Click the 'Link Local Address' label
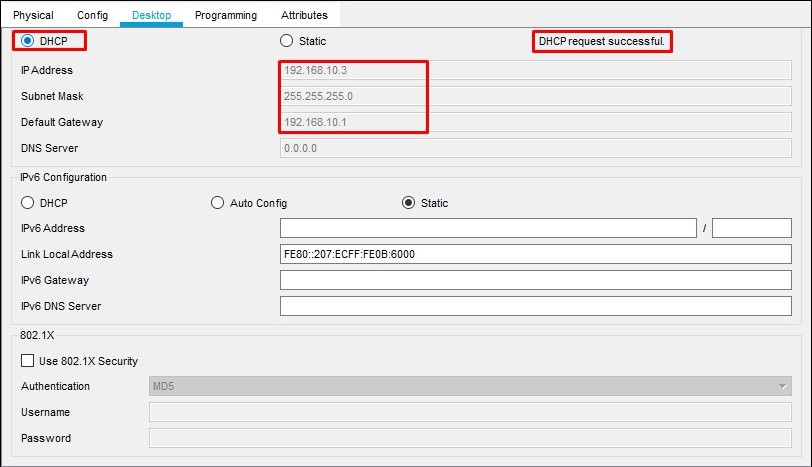This screenshot has width=812, height=467. [x=67, y=254]
